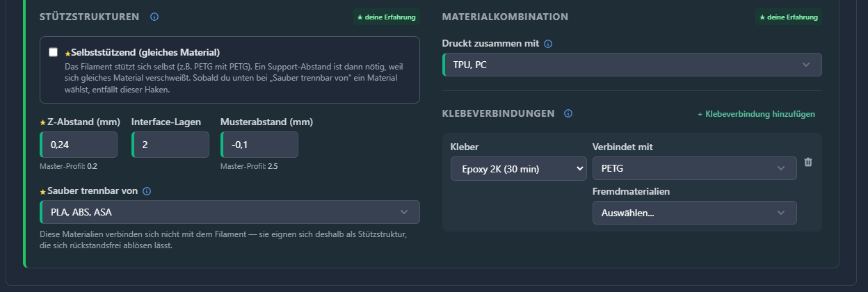Screen dimensions: 868x292
Task: Click the Fremdmaterialien label
Action: pyautogui.click(x=630, y=190)
